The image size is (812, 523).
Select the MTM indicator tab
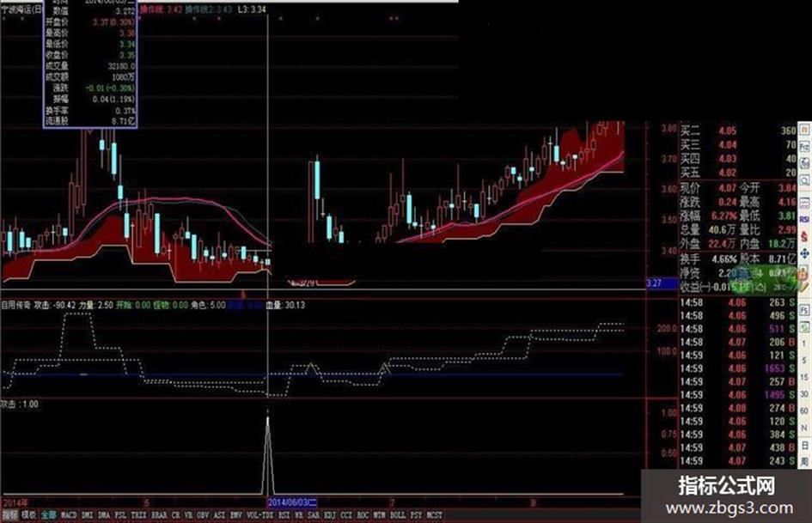pyautogui.click(x=380, y=514)
